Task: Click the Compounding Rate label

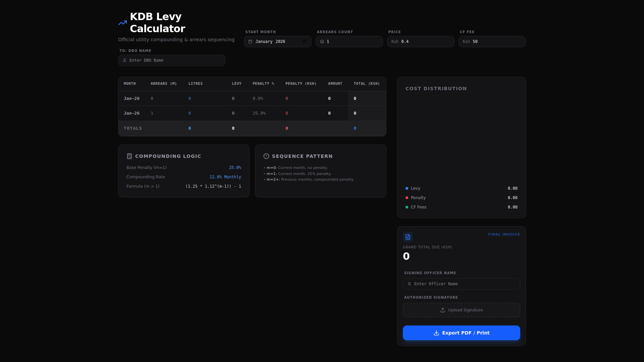Action: (146, 177)
